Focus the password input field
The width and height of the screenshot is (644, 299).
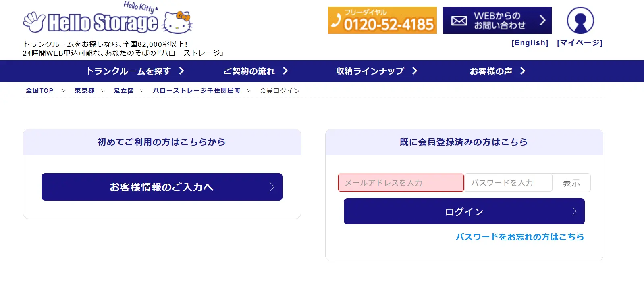click(508, 183)
